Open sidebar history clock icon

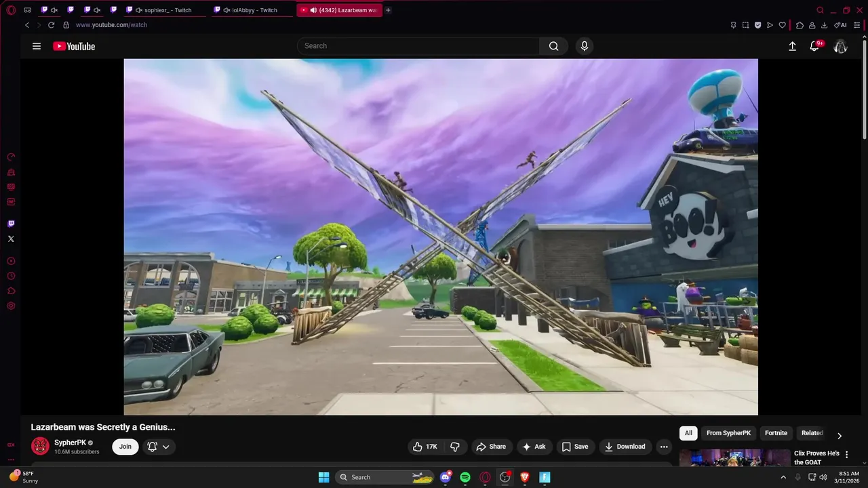[x=11, y=276]
